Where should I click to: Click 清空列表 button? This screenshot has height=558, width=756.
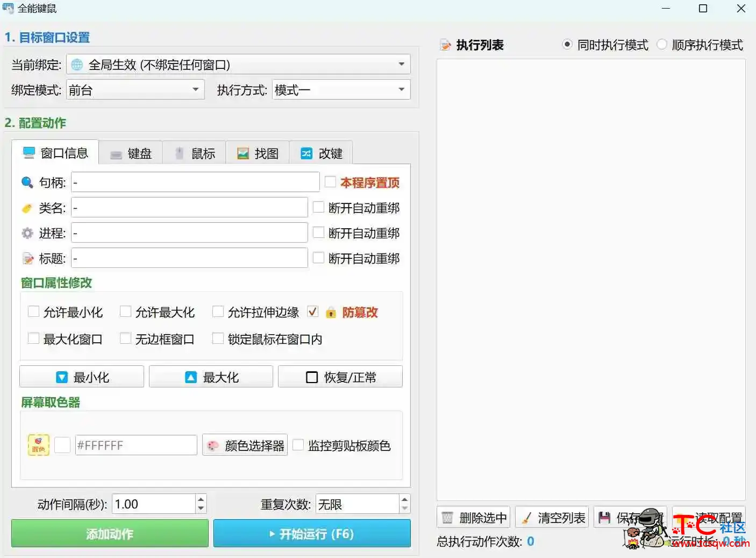[x=552, y=518]
